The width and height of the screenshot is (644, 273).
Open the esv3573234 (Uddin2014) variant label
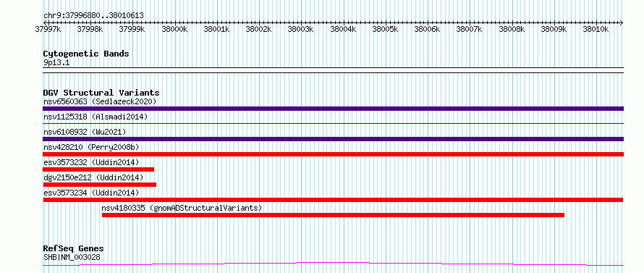point(91,193)
